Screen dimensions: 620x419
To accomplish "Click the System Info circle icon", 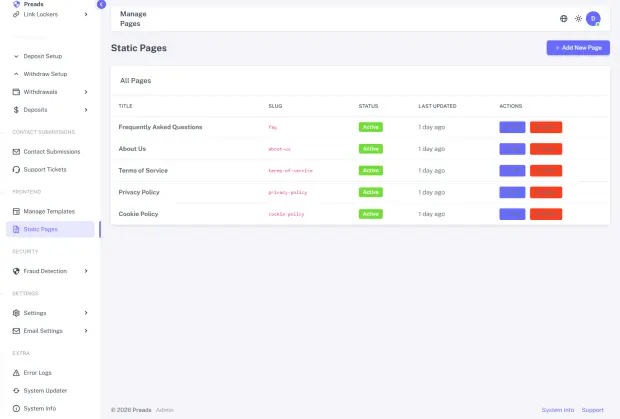I will tap(16, 408).
